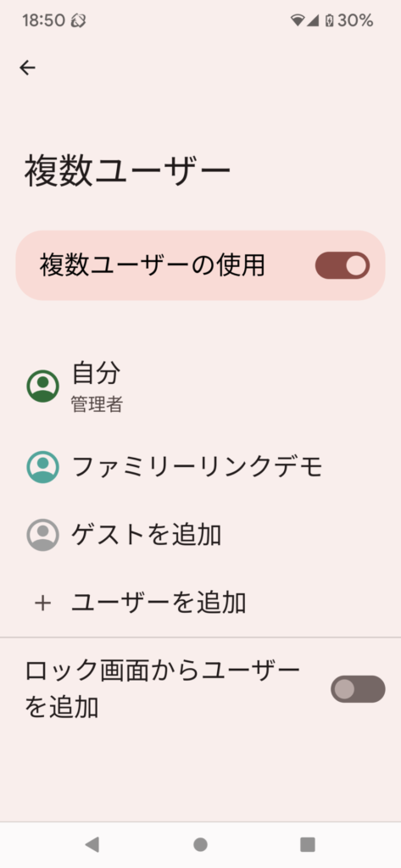Tap the Android recent apps square
Image resolution: width=401 pixels, height=868 pixels.
pos(308,844)
